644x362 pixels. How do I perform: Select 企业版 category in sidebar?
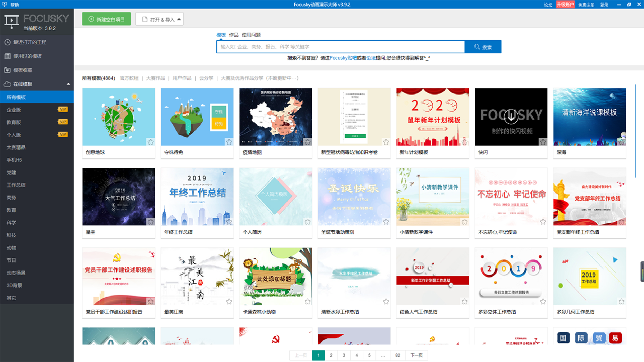click(14, 110)
